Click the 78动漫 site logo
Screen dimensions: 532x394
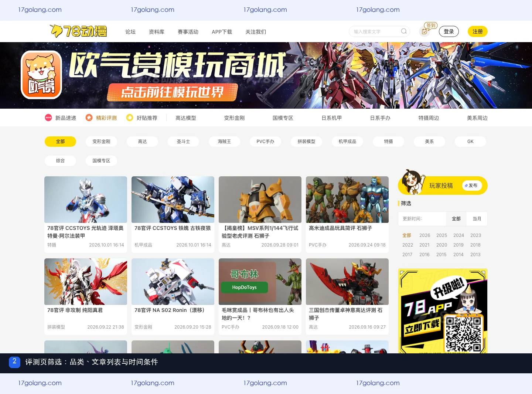coord(78,31)
